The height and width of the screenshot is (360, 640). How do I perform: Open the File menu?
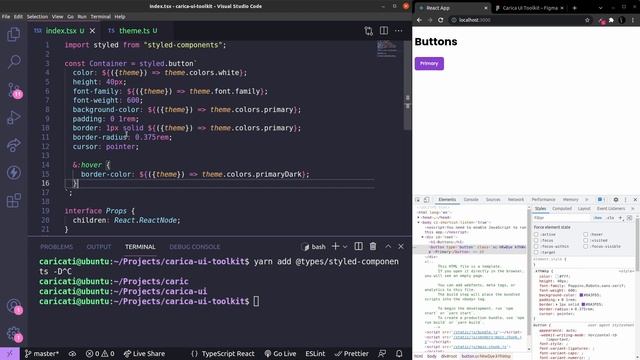pyautogui.click(x=6, y=17)
